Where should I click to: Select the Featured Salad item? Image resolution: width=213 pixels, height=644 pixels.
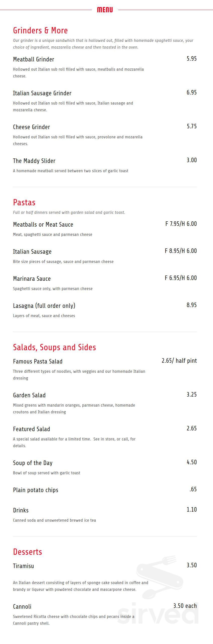pos(32,429)
